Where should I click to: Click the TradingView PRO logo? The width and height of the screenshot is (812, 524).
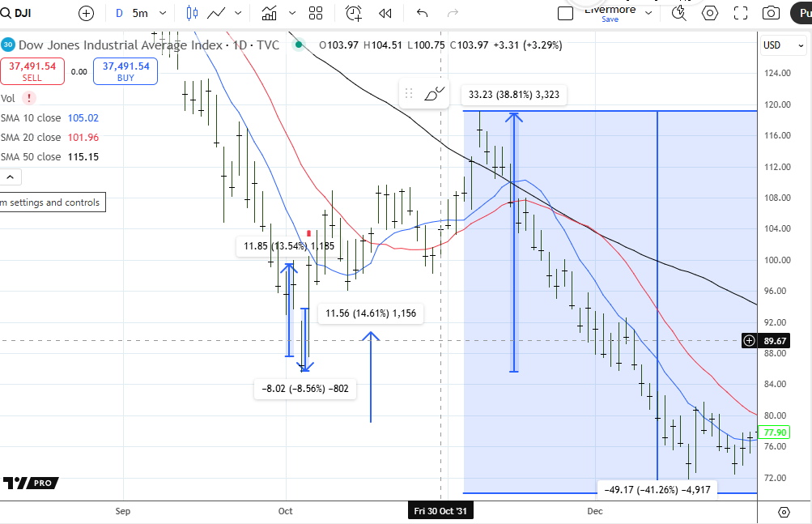[31, 483]
